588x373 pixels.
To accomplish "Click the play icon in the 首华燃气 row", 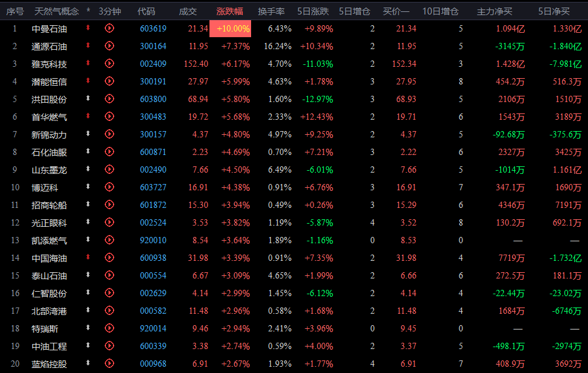I will click(109, 116).
